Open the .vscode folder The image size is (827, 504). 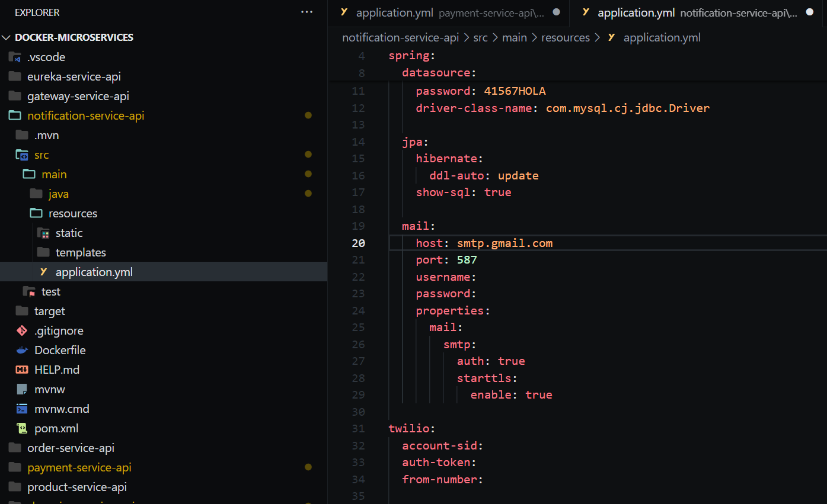pyautogui.click(x=46, y=57)
